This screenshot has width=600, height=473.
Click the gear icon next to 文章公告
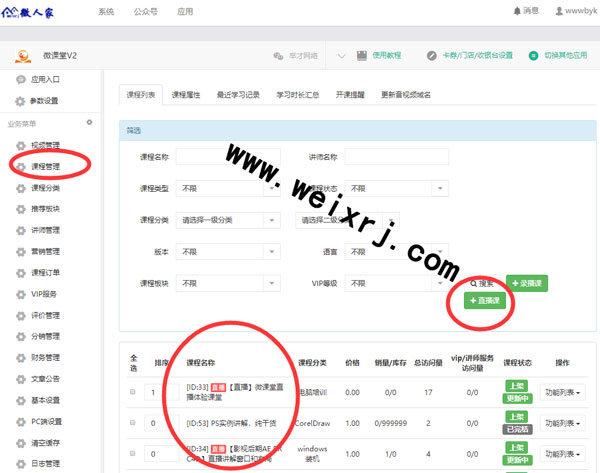pyautogui.click(x=21, y=379)
